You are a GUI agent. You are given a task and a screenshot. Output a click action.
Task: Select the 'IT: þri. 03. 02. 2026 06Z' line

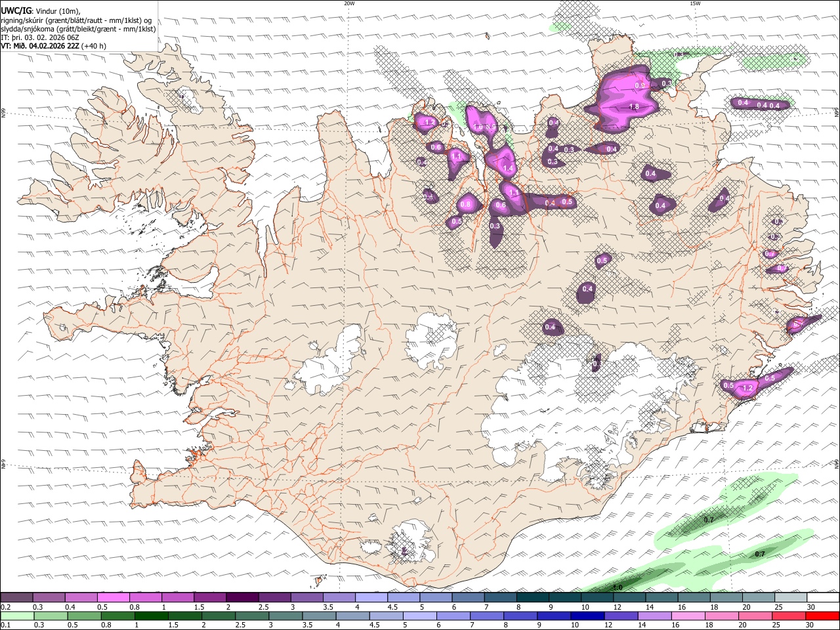coord(41,37)
